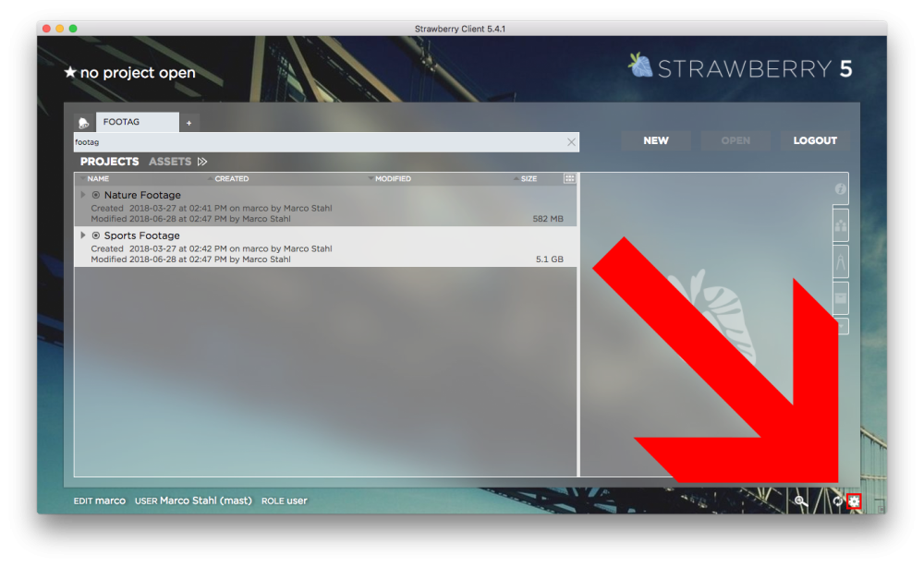Click the bell notifications tab icon
Image resolution: width=924 pixels, height=567 pixels.
point(84,123)
